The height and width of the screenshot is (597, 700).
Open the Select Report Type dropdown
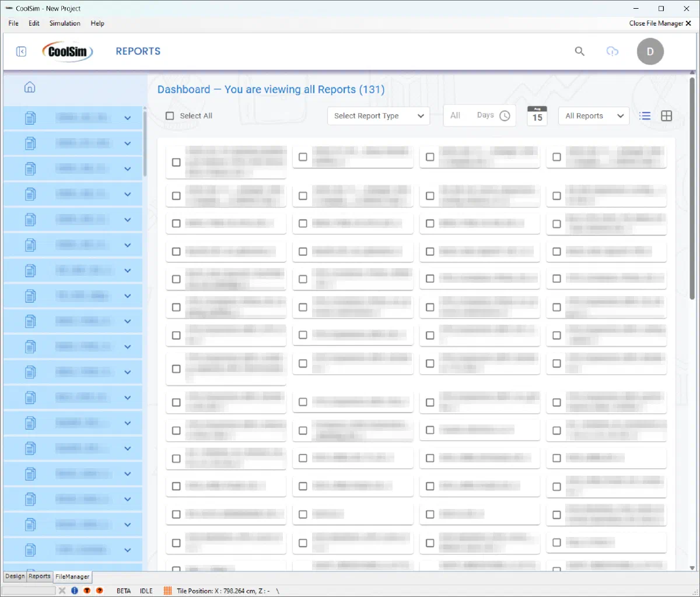pos(379,115)
